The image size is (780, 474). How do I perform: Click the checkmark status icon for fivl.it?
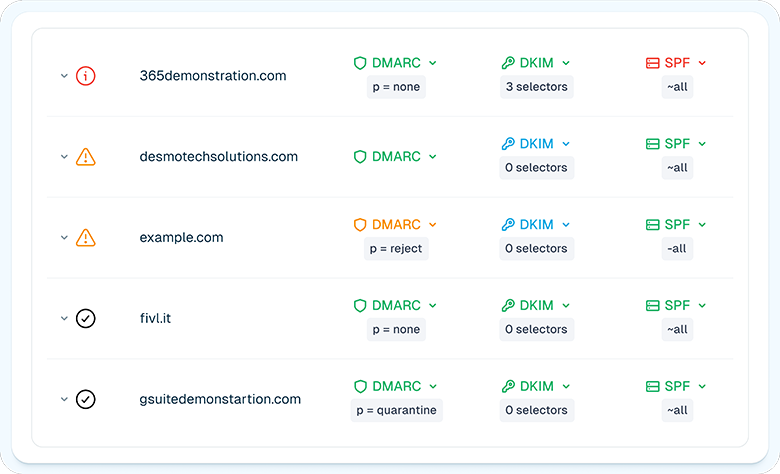pos(86,319)
